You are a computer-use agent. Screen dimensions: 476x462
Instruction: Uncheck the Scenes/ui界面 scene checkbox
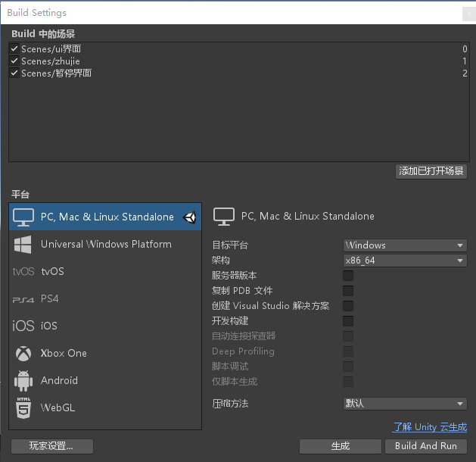(14, 48)
